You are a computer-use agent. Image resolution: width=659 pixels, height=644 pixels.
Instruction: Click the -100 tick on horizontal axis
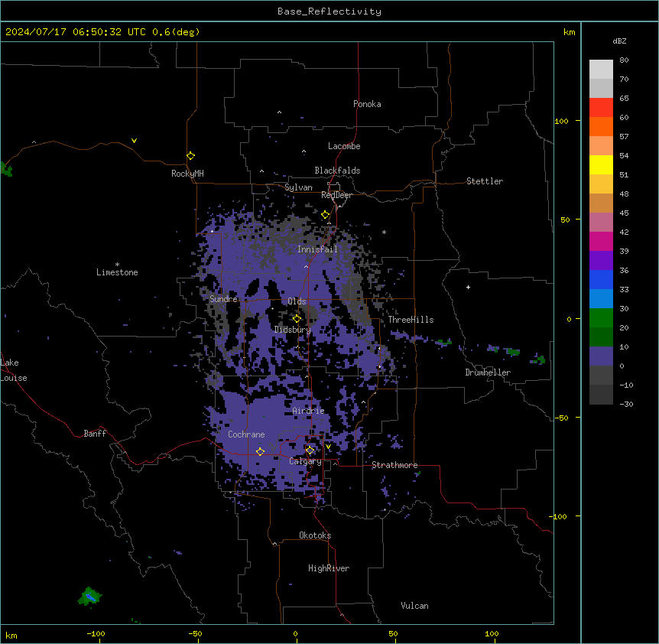[x=96, y=633]
